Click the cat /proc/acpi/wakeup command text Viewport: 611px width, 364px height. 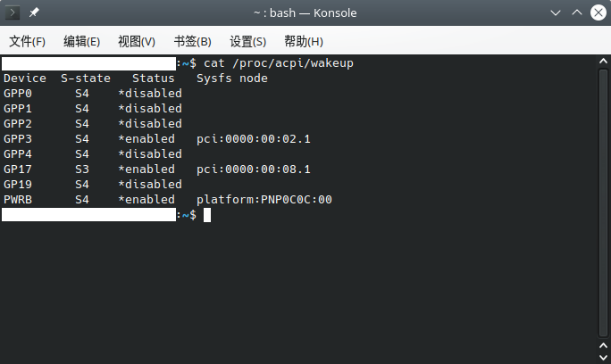click(x=279, y=63)
